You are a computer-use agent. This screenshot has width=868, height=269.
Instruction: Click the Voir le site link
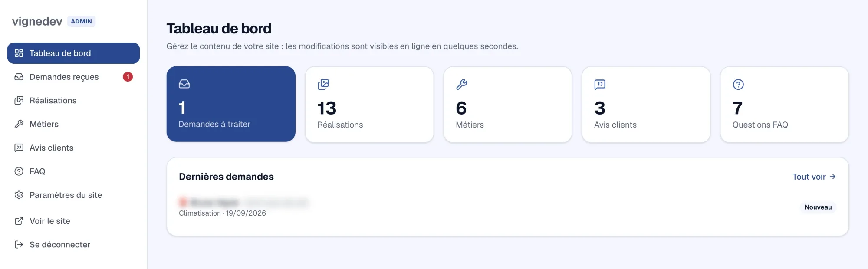(73, 221)
